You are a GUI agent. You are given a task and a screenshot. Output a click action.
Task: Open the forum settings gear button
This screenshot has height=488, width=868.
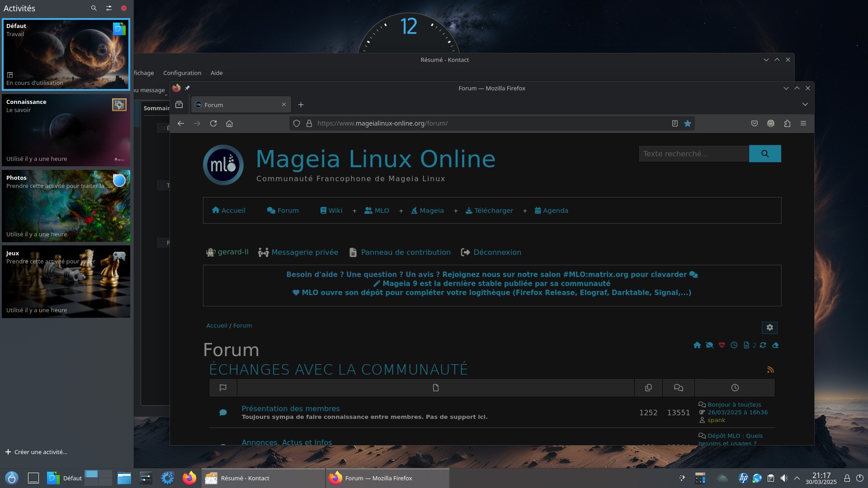click(769, 327)
